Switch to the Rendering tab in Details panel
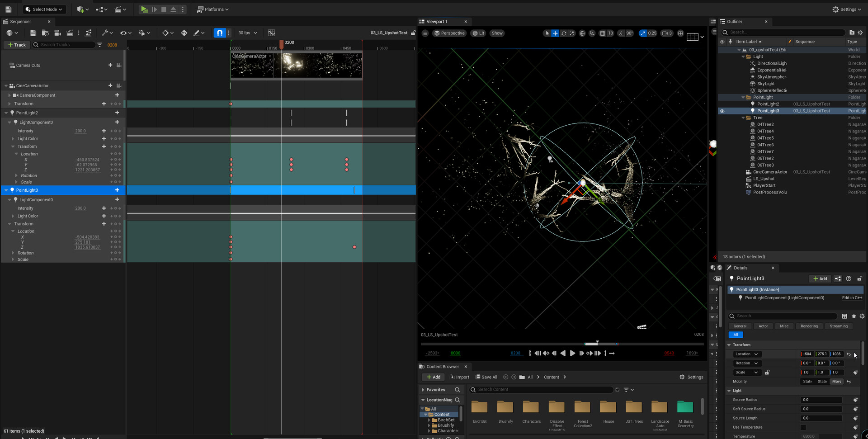The image size is (868, 439). 809,326
